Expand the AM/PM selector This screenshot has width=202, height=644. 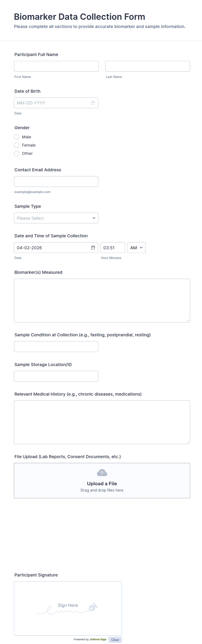click(x=136, y=248)
